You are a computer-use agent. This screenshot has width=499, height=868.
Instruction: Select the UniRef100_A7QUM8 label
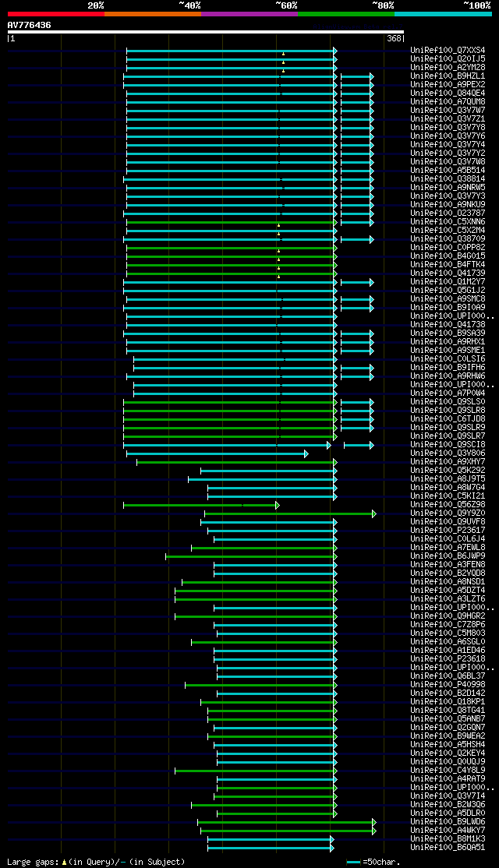coord(448,101)
